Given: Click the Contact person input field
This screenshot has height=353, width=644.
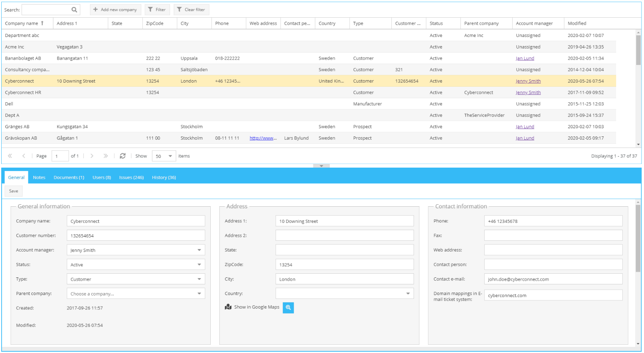Looking at the screenshot, I should pos(553,264).
